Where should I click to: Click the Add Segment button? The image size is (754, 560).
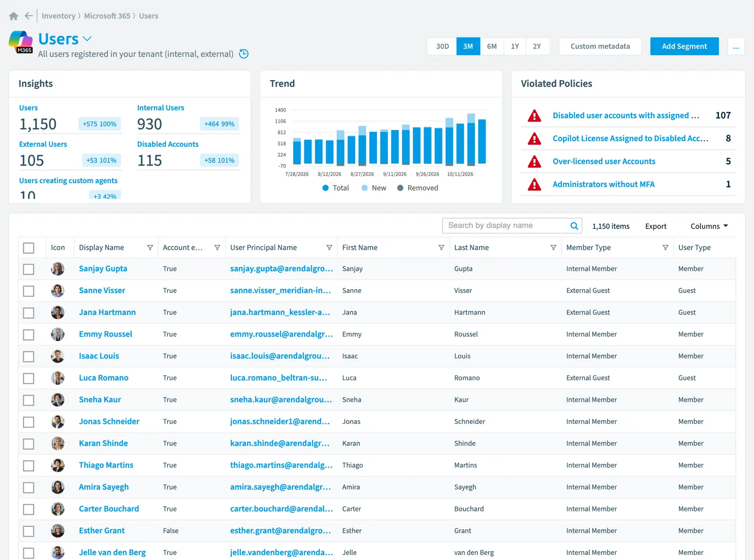click(x=684, y=46)
